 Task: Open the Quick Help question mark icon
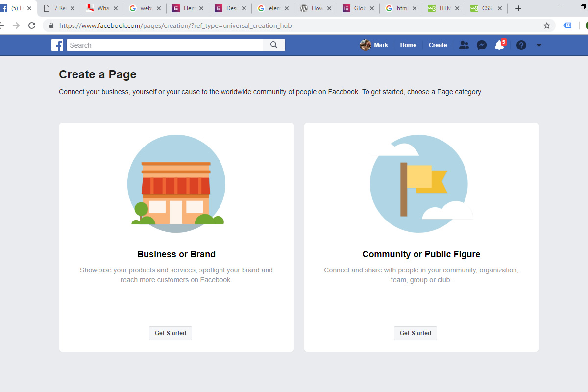click(521, 45)
